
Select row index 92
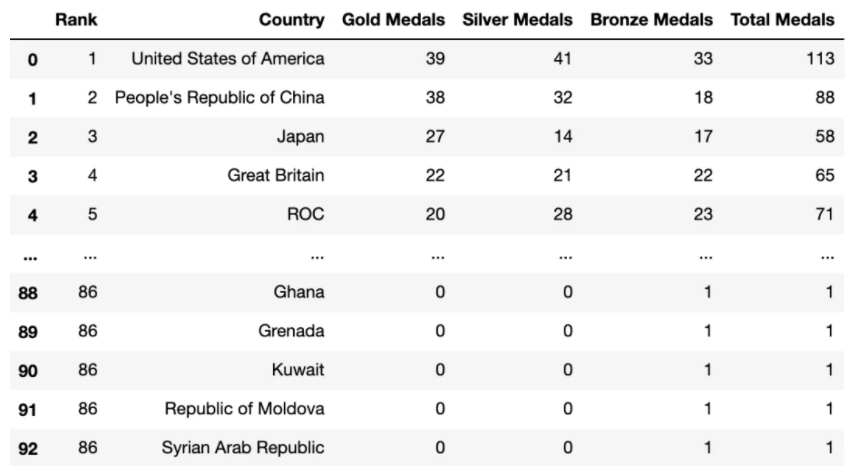[28, 449]
